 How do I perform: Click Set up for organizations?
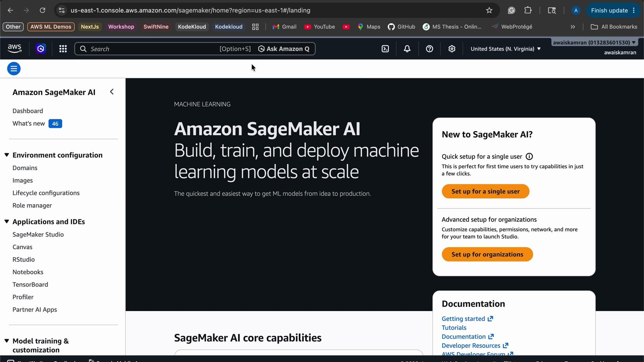(x=487, y=254)
